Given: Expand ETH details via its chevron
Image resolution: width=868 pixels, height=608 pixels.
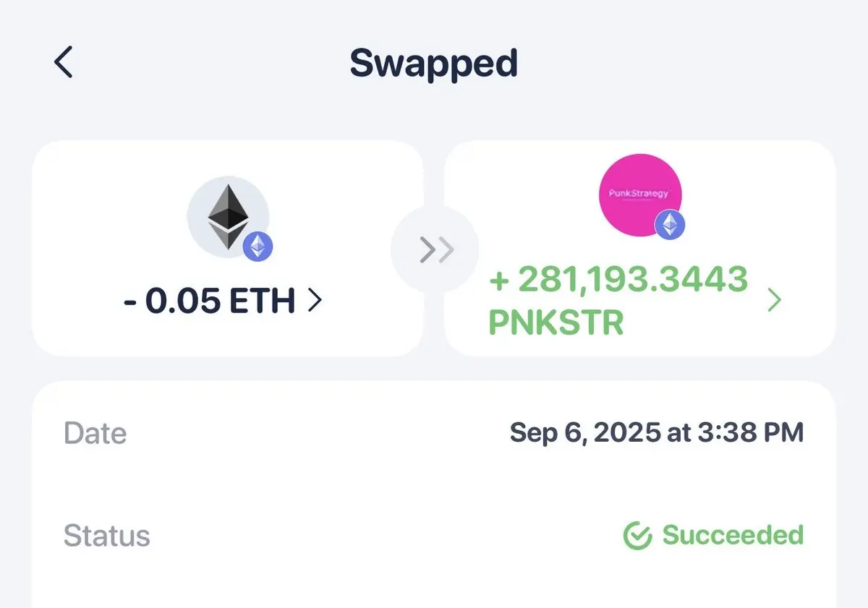Looking at the screenshot, I should [315, 301].
